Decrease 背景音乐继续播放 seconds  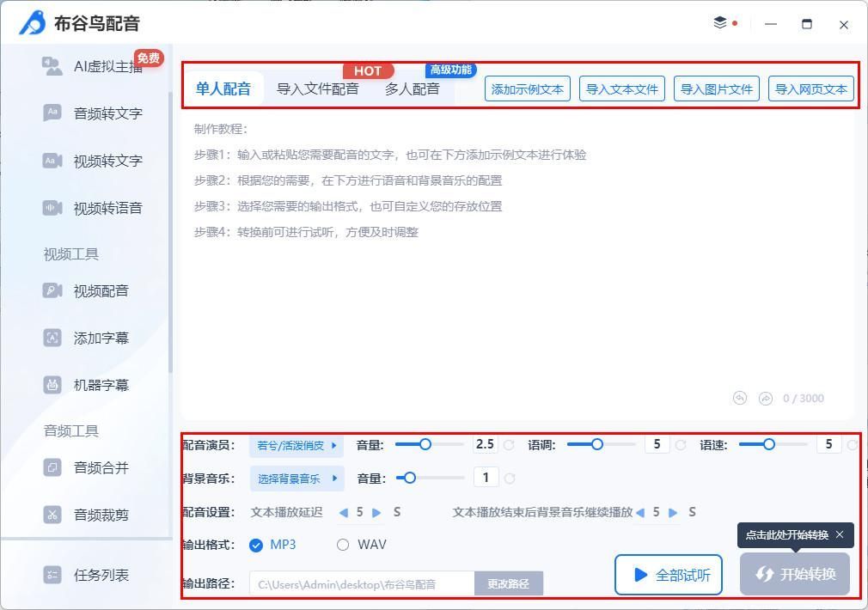click(x=640, y=513)
